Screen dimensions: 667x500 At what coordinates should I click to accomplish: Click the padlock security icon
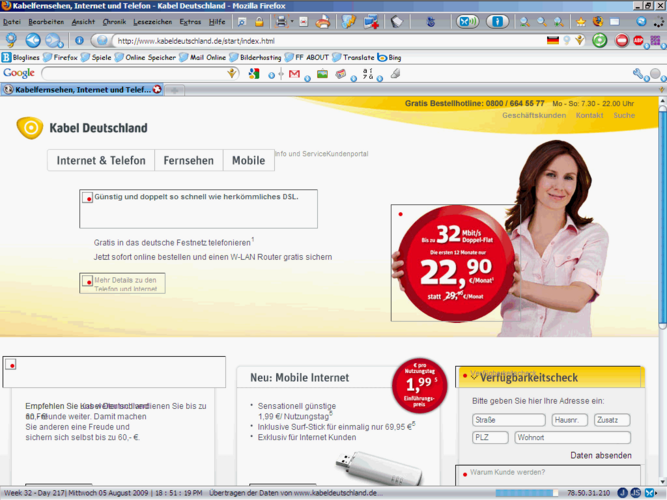[259, 22]
